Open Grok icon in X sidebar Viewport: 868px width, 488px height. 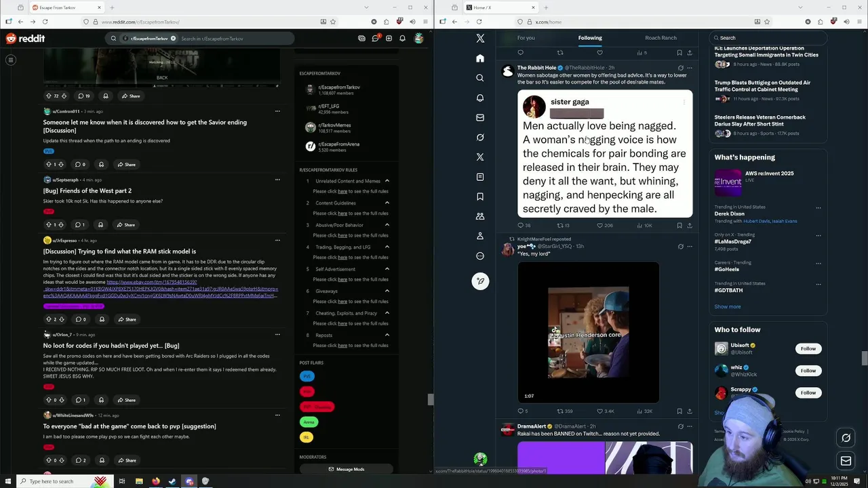480,137
